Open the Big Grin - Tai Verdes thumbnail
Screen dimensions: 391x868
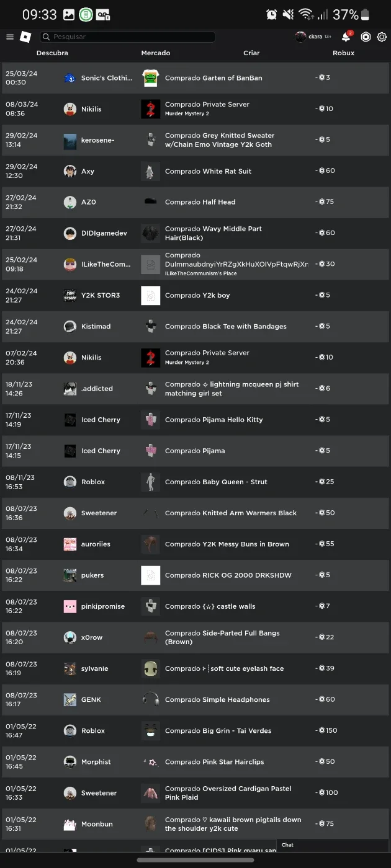[x=150, y=730]
